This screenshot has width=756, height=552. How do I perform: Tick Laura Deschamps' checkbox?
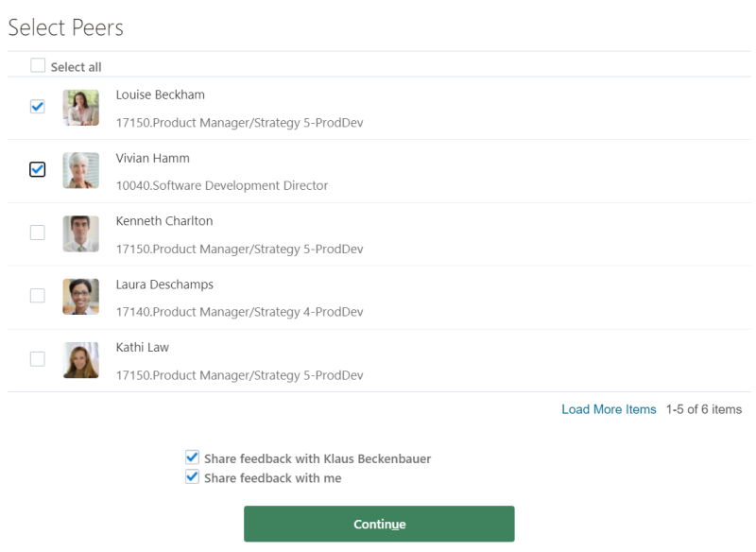click(x=38, y=296)
